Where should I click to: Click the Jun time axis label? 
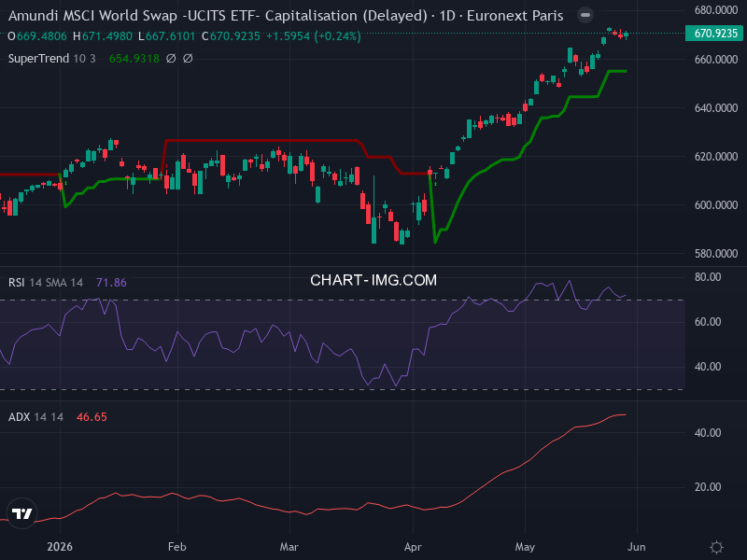point(637,547)
